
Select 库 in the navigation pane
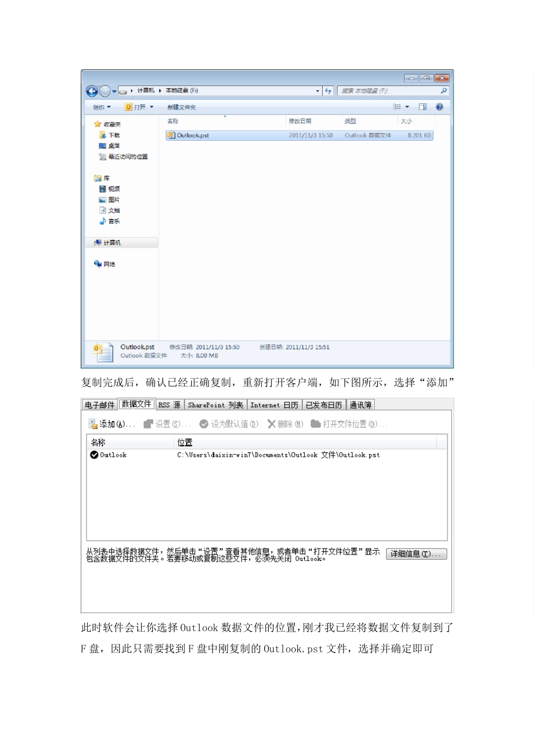pyautogui.click(x=102, y=178)
